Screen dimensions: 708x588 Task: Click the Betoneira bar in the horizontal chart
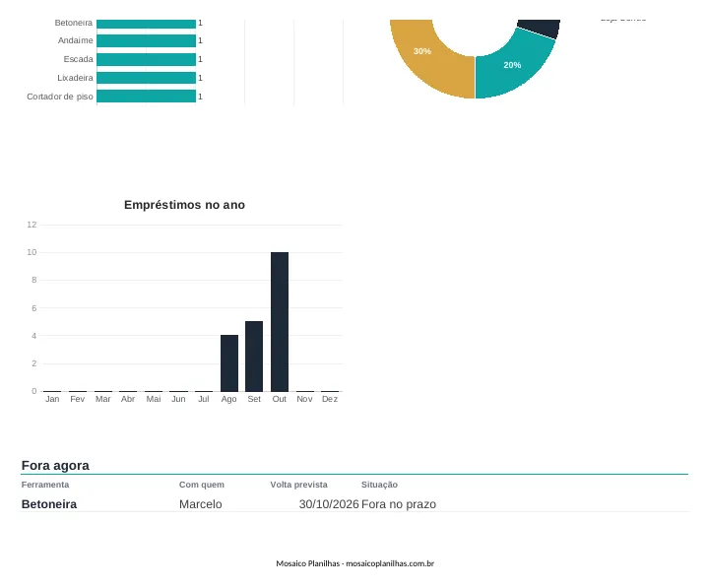(x=147, y=24)
